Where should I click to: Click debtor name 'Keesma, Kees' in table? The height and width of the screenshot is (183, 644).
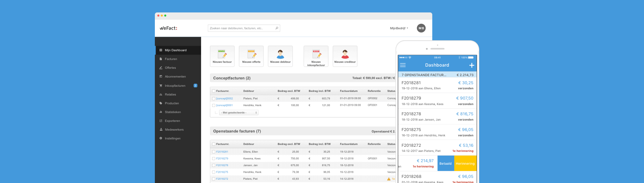252,158
